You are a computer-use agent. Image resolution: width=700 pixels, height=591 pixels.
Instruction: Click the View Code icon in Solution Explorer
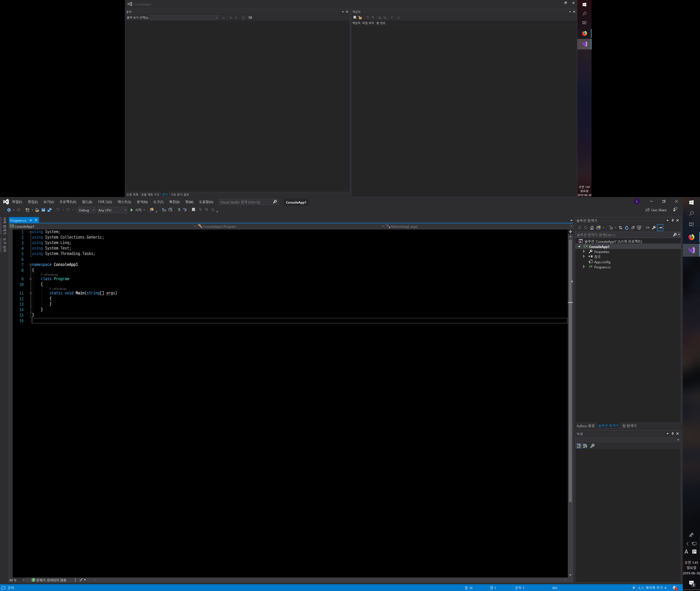click(x=647, y=227)
